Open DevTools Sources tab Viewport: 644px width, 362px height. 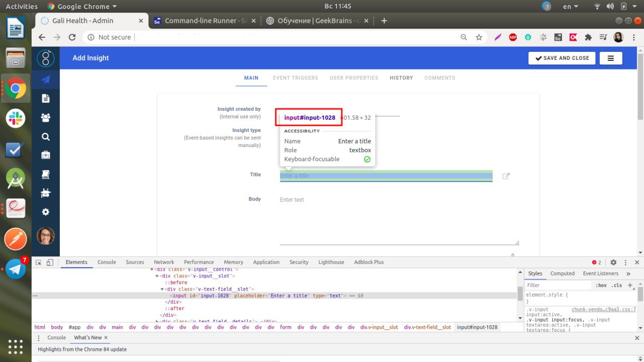pos(135,262)
